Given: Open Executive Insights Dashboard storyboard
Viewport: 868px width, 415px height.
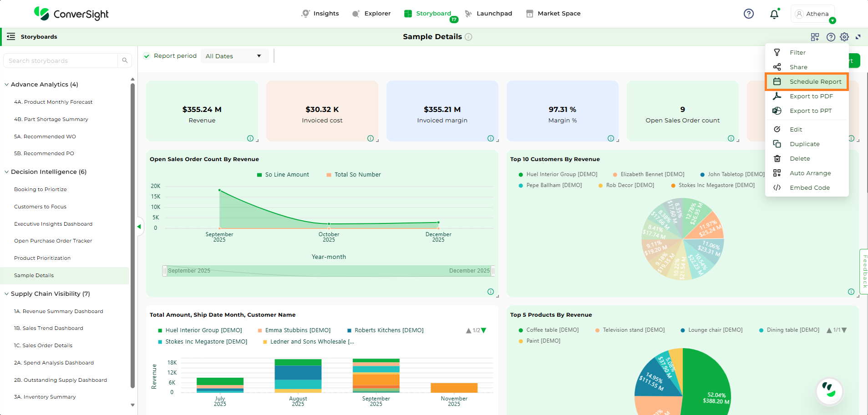Looking at the screenshot, I should click(53, 224).
